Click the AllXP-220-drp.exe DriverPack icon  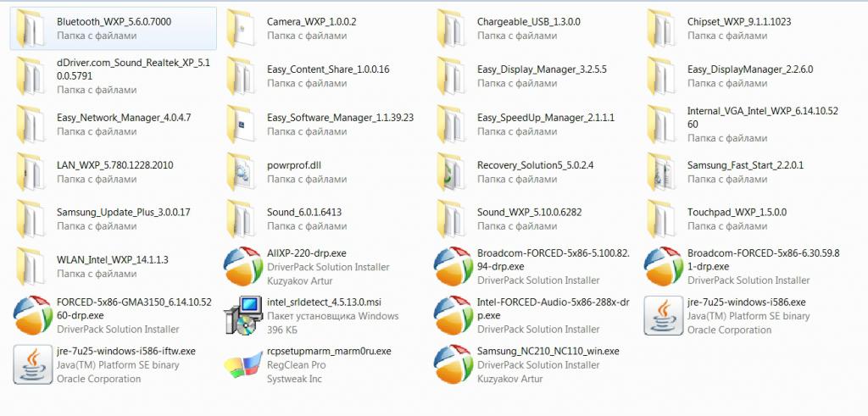(243, 267)
